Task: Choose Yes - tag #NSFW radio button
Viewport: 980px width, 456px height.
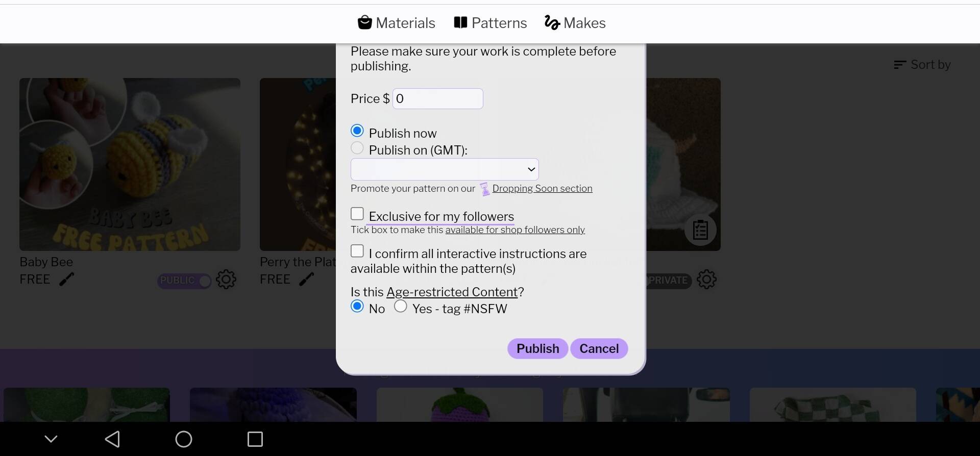Action: (x=401, y=306)
